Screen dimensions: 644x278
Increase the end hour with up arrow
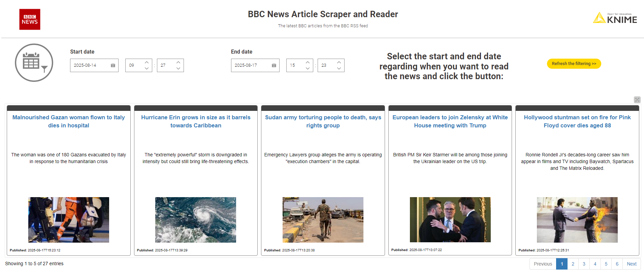point(308,62)
